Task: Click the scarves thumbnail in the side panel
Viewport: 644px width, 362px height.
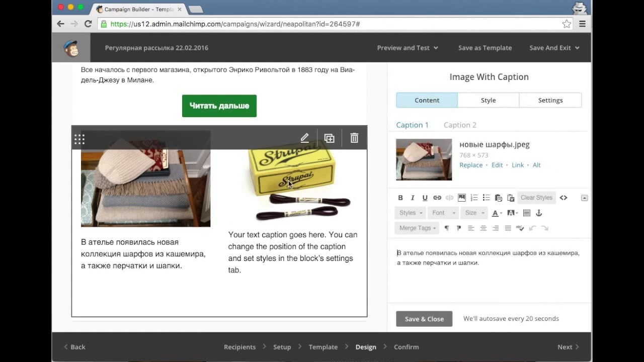Action: click(424, 159)
